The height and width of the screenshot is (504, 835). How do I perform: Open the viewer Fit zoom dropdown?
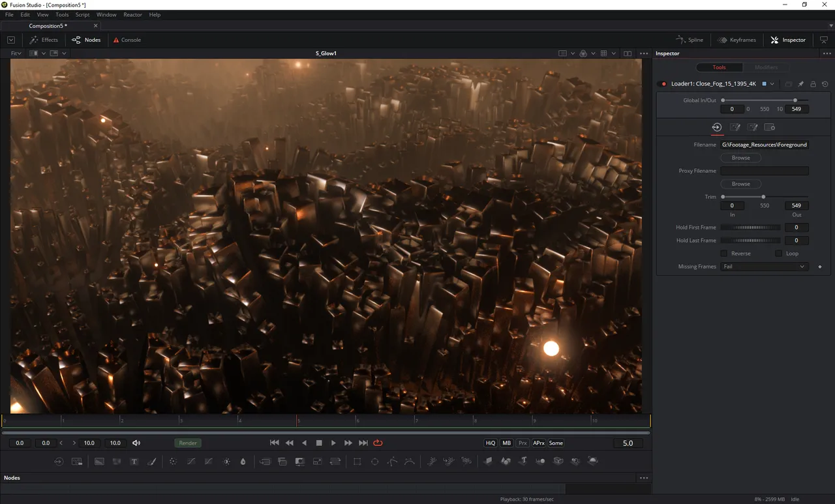click(x=16, y=53)
